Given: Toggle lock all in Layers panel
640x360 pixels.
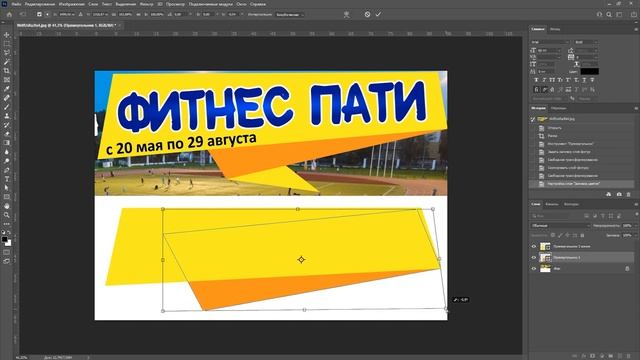Looking at the screenshot, I should 582,236.
